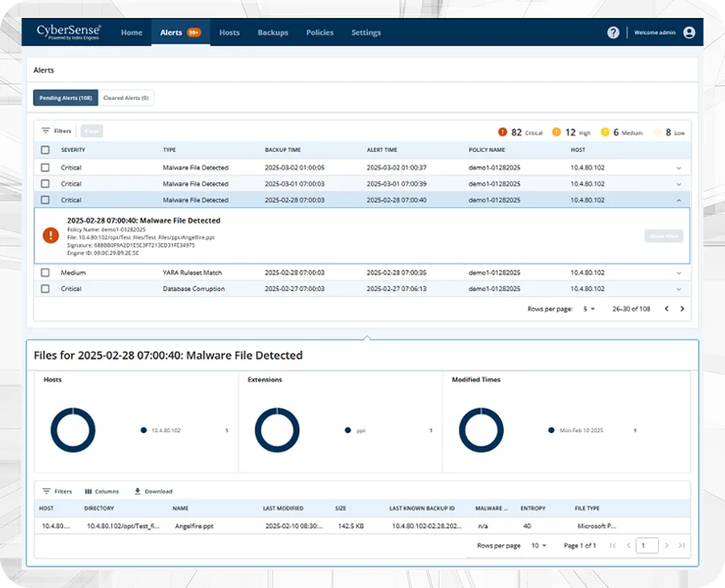Click the page number input field

click(x=647, y=546)
